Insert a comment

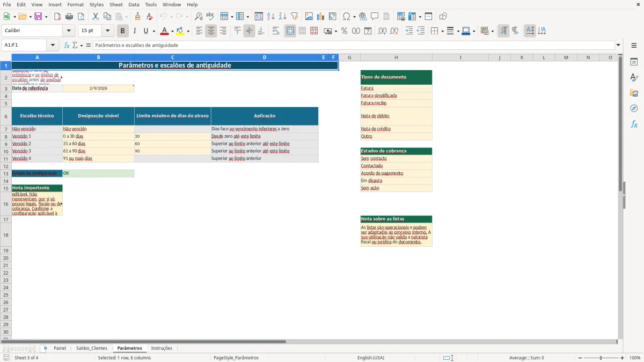[375, 17]
